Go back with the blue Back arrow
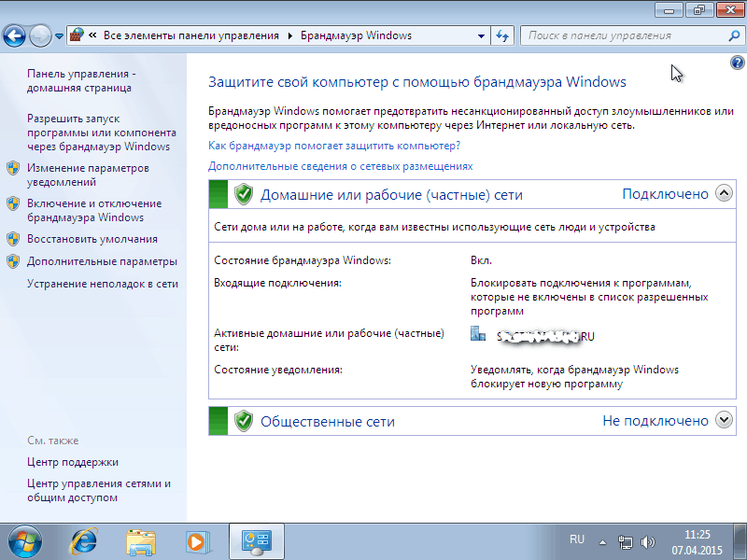The image size is (747, 560). coord(14,35)
